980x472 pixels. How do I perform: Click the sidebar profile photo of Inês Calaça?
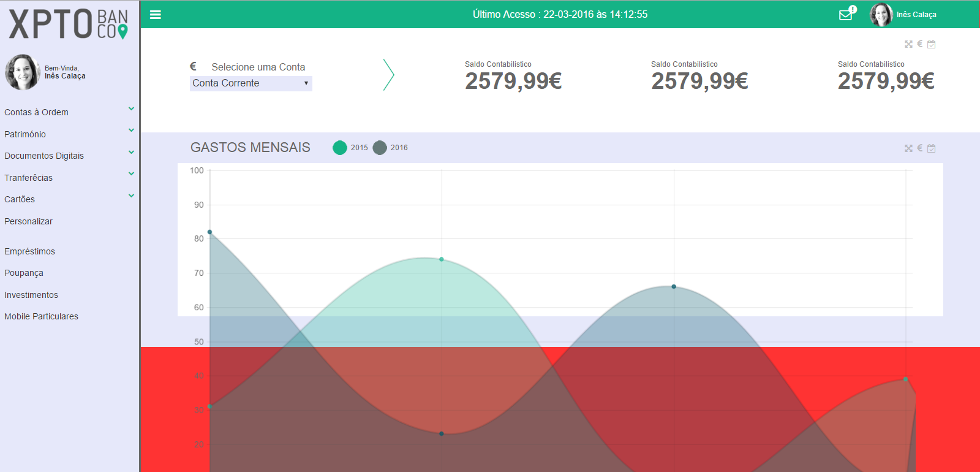point(23,72)
